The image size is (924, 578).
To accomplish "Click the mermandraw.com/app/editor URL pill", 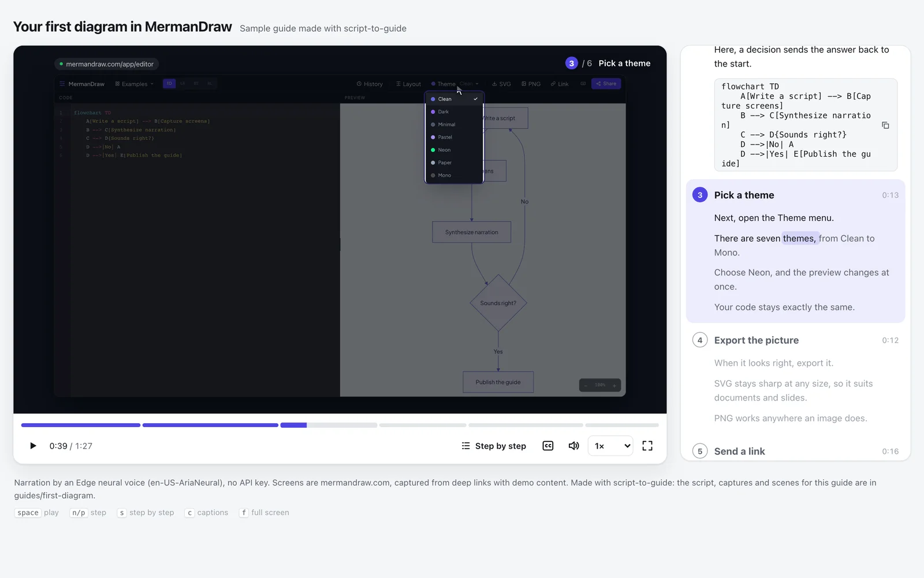I will pos(107,64).
